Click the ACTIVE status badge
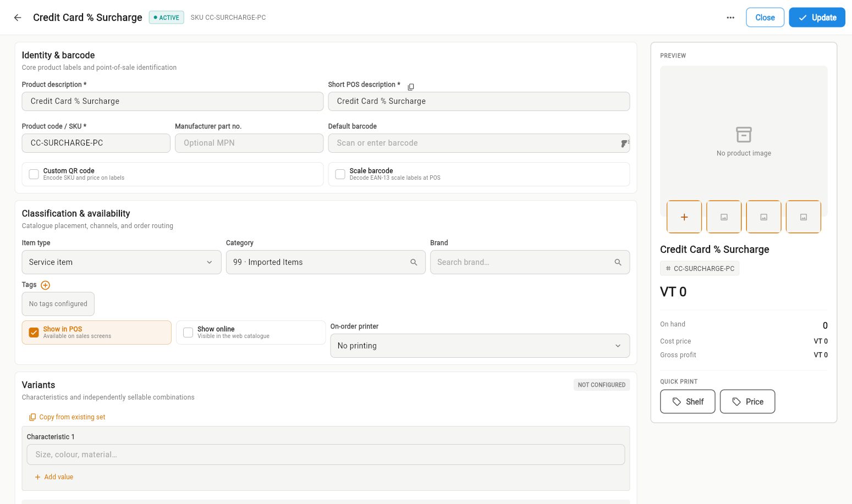 pyautogui.click(x=167, y=18)
